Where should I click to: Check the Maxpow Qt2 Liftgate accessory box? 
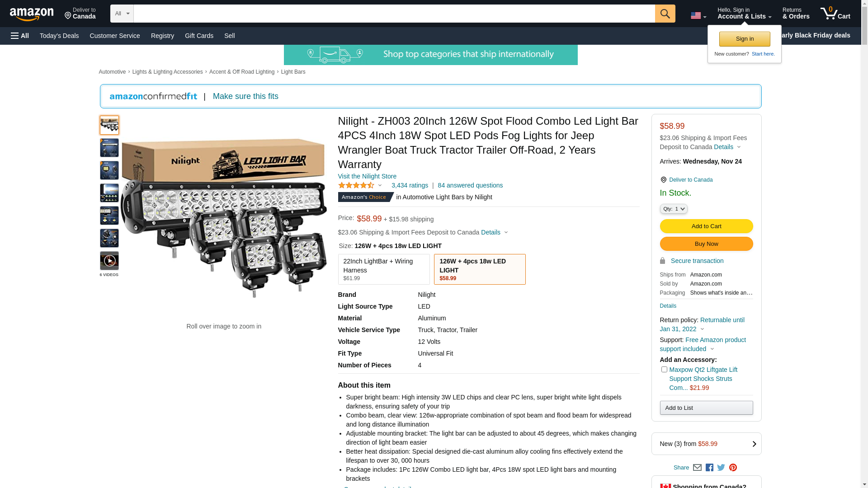coord(664,370)
